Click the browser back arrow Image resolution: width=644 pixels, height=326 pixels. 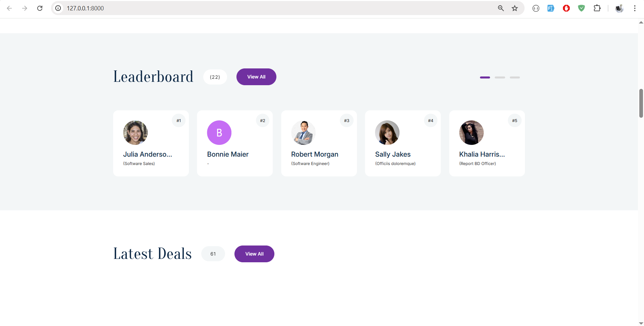coord(9,8)
